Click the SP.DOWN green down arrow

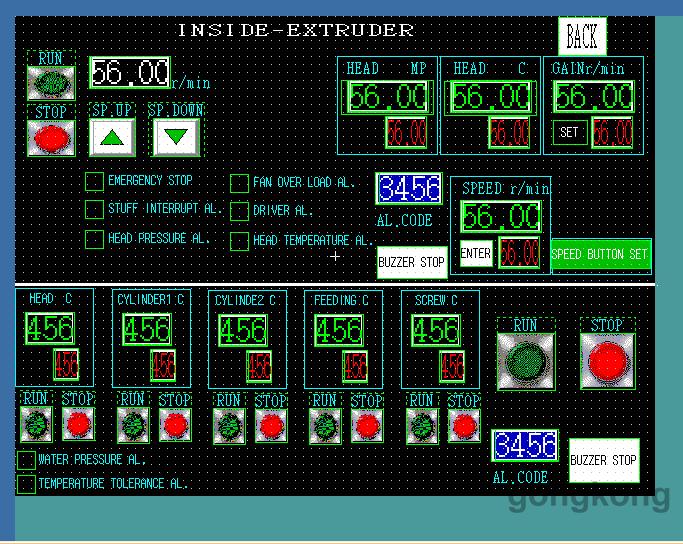[177, 137]
